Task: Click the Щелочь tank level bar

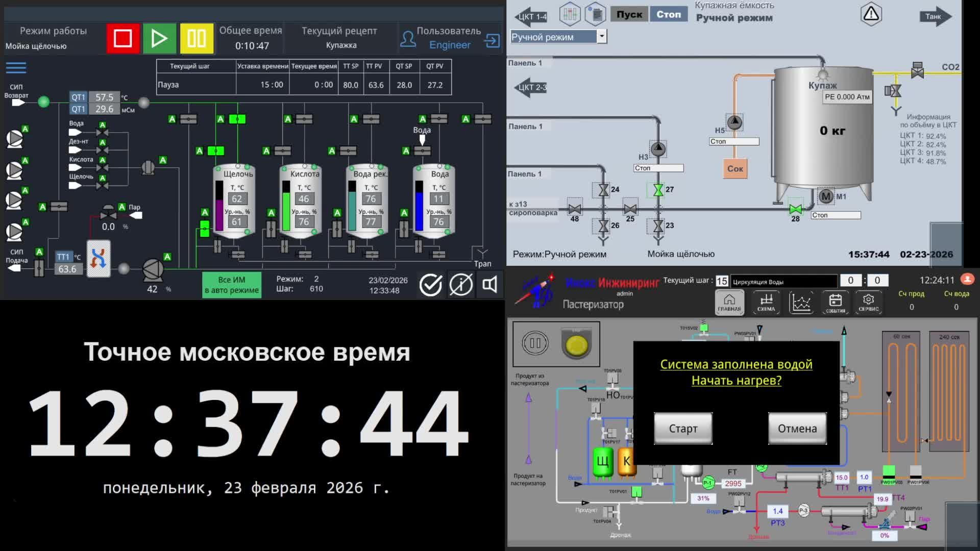Action: 219,207
